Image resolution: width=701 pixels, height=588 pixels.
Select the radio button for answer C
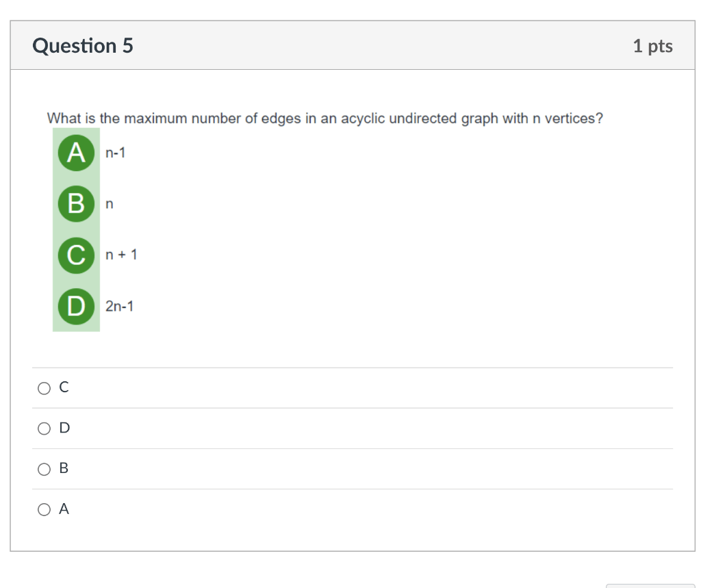(44, 388)
